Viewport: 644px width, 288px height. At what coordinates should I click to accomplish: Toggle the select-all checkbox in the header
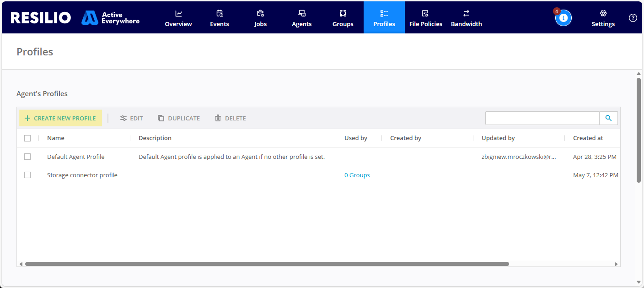coord(27,138)
